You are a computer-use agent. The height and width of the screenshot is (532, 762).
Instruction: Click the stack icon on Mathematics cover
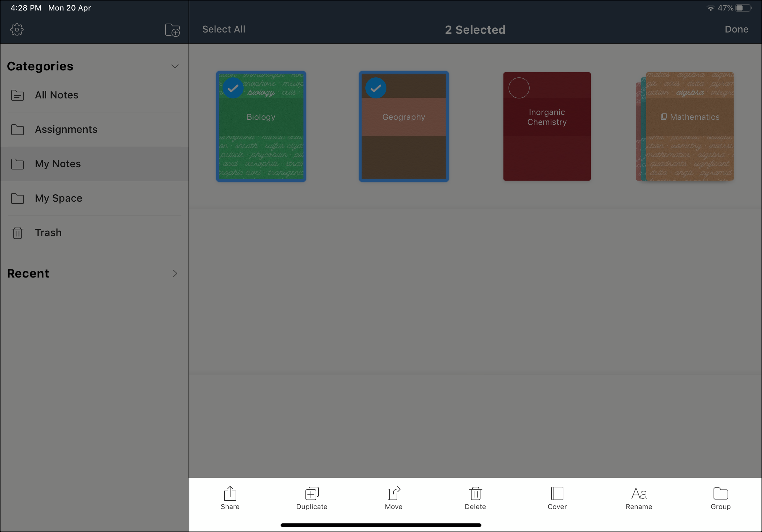[x=664, y=117]
